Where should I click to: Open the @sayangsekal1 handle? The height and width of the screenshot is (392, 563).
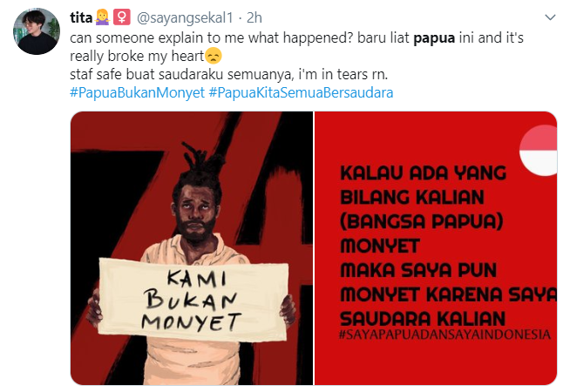coord(186,17)
